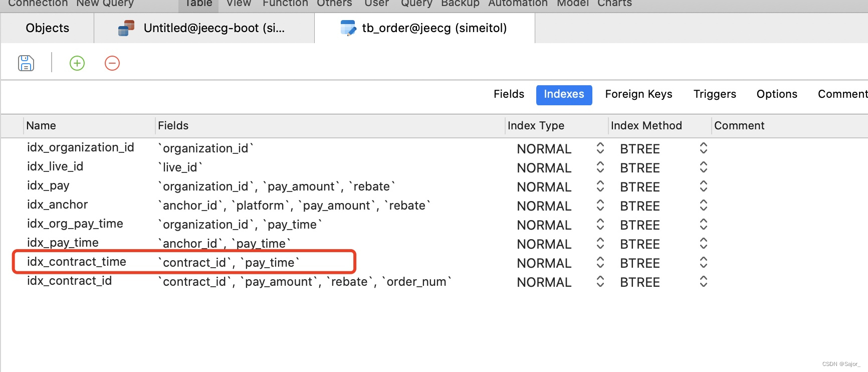This screenshot has width=868, height=372.
Task: Edit fields cell of idx_contract_id row
Action: (305, 282)
